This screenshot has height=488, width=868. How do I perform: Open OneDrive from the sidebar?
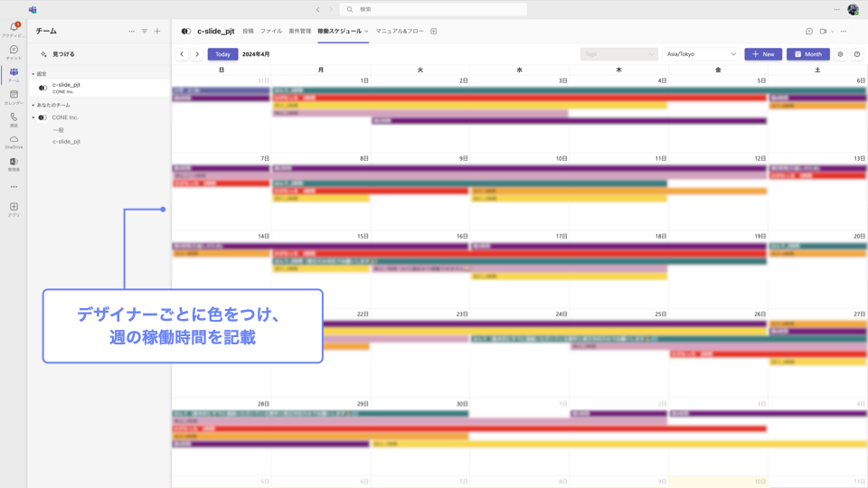tap(14, 141)
